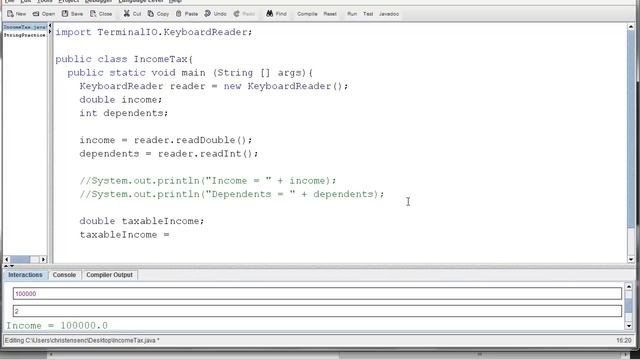Click the 'dependents = reader.readInt();' line
Screen dimensions: 640x360
[x=169, y=153]
